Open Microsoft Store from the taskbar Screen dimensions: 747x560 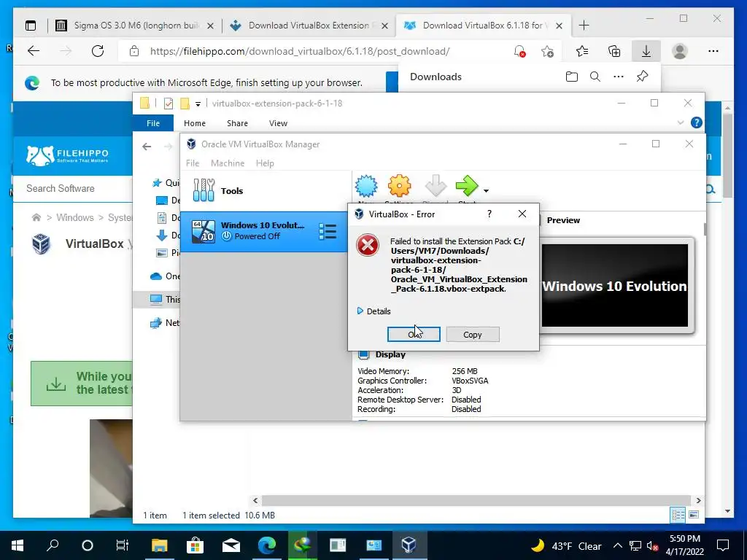click(x=195, y=545)
